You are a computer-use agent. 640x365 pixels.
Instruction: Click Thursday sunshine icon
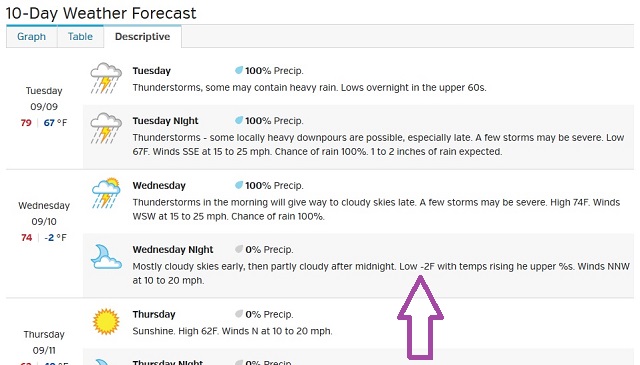(106, 321)
